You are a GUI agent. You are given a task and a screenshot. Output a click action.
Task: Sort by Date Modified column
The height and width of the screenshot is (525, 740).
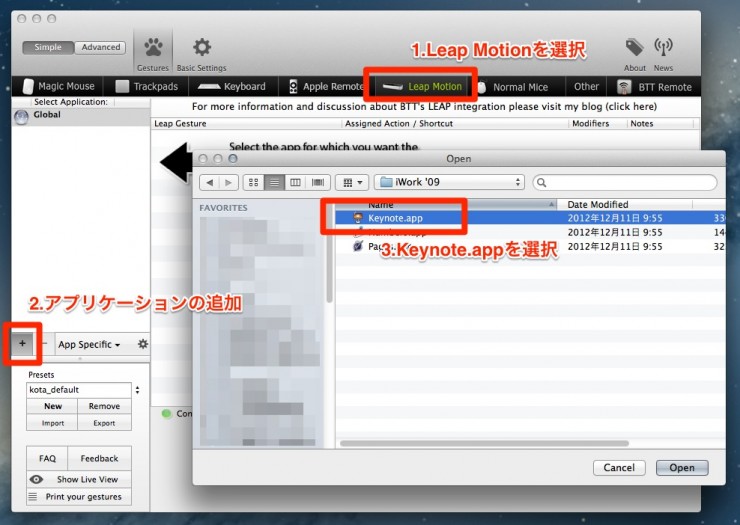pyautogui.click(x=625, y=204)
